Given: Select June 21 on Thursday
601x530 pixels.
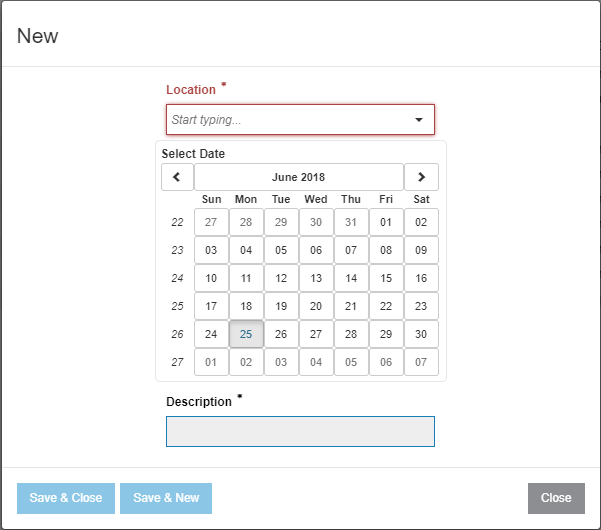Looking at the screenshot, I should click(351, 306).
